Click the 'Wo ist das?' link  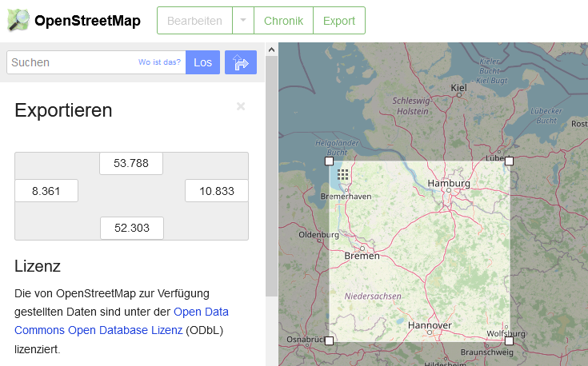point(159,62)
